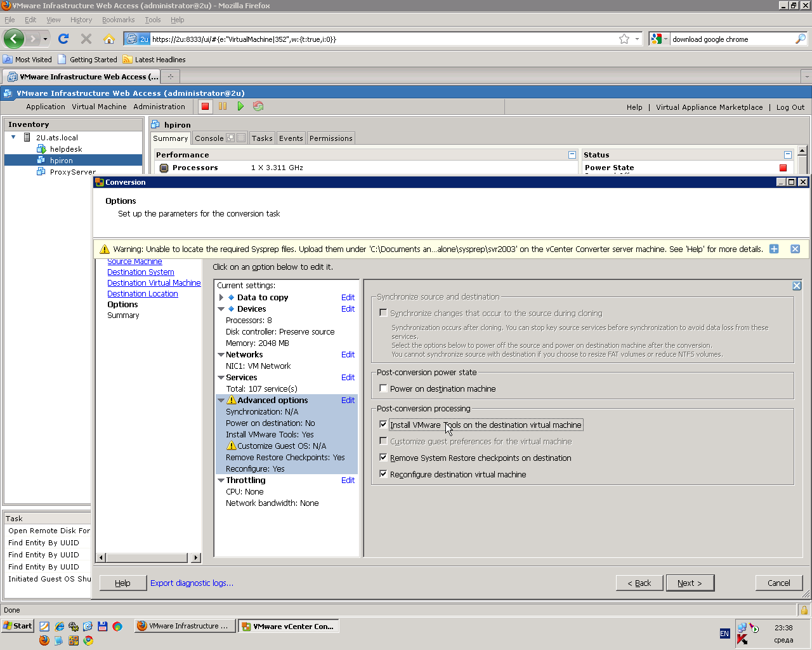Dismiss the Sysprep warning with its X icon
The height and width of the screenshot is (650, 812).
[795, 249]
